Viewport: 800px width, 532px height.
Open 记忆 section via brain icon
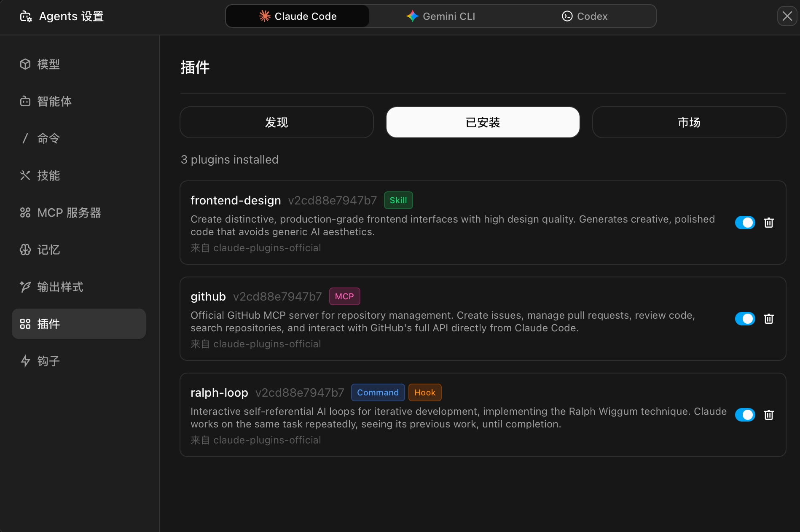[x=25, y=250]
